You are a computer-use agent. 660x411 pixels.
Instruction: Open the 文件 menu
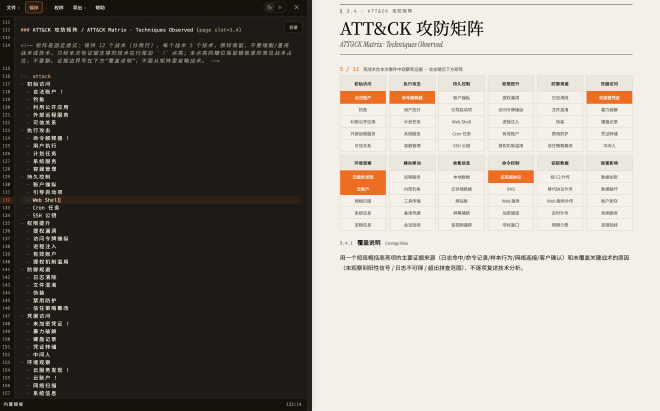point(13,8)
